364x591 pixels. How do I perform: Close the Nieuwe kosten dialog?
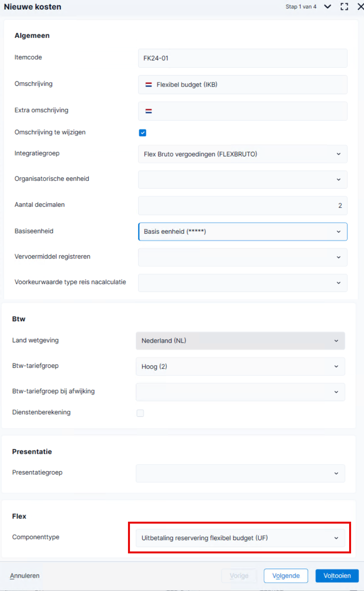pyautogui.click(x=360, y=7)
